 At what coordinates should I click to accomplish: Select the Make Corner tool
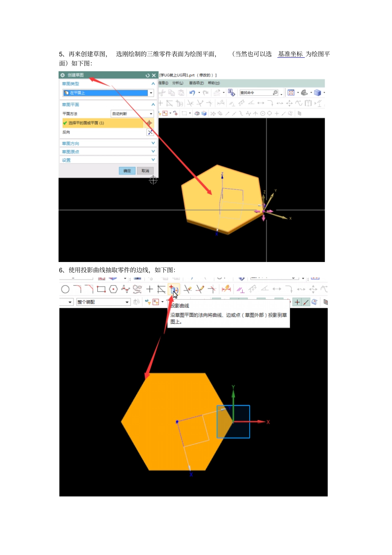212,289
